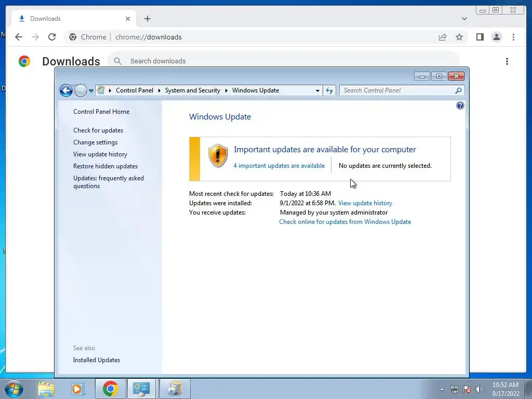
Task: Click the Search downloads field
Action: tap(283, 61)
